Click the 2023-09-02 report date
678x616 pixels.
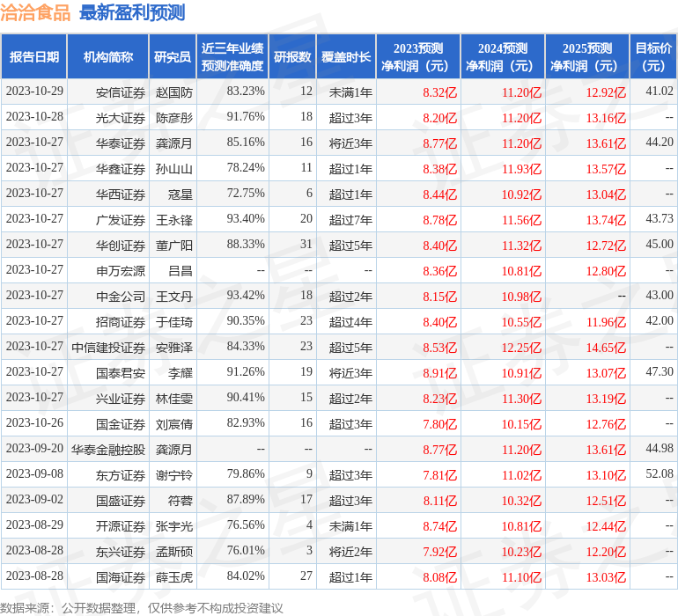point(34,499)
